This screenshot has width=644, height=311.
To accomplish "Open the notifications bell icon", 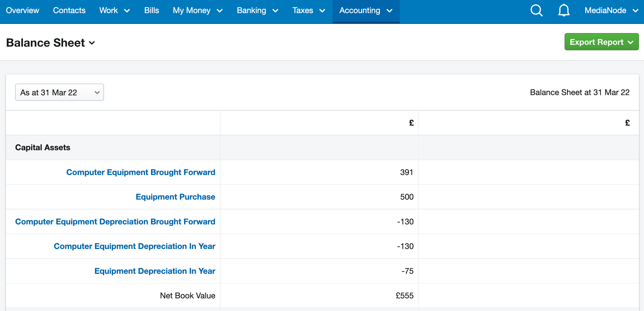I will coord(564,11).
